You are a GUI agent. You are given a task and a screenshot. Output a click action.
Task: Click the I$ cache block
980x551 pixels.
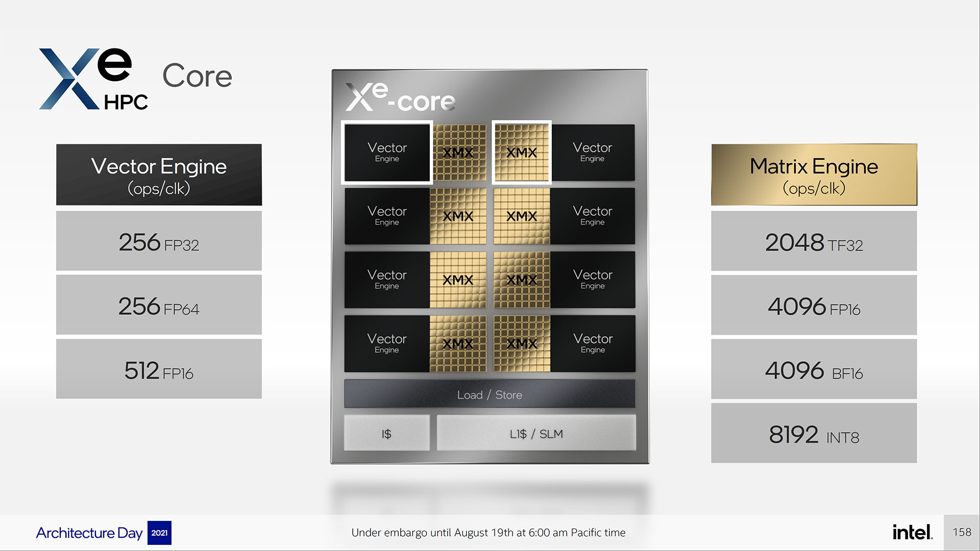[x=386, y=433]
